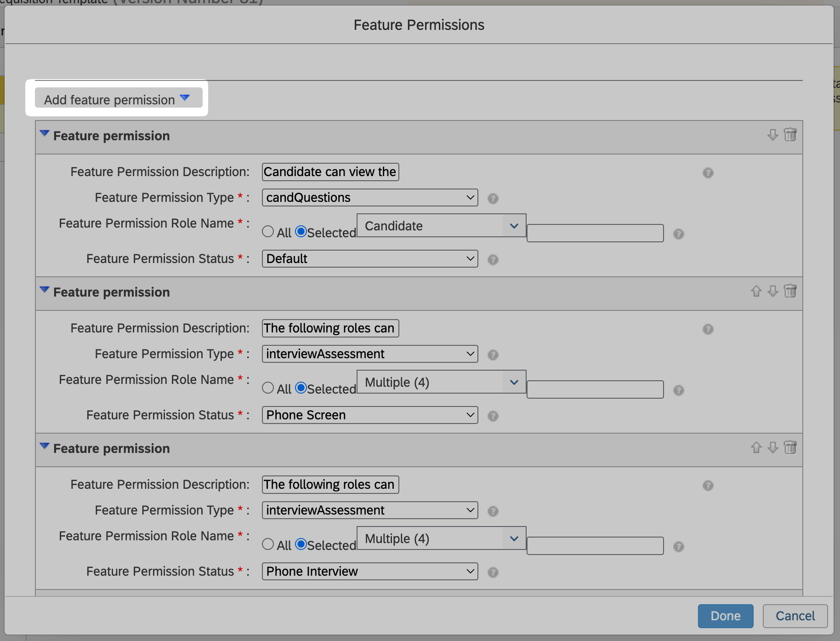Select the All radio in Phone Screen permission

pos(268,388)
